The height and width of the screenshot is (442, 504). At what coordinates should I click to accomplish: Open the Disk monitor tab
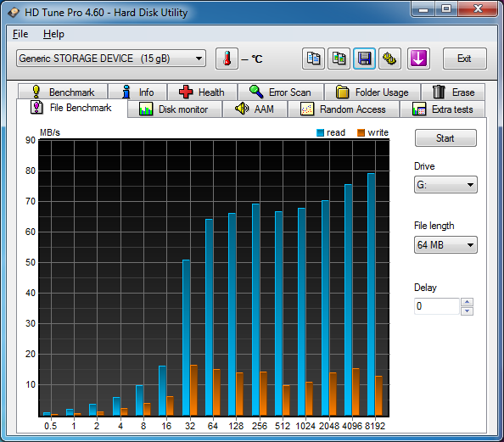pos(175,109)
